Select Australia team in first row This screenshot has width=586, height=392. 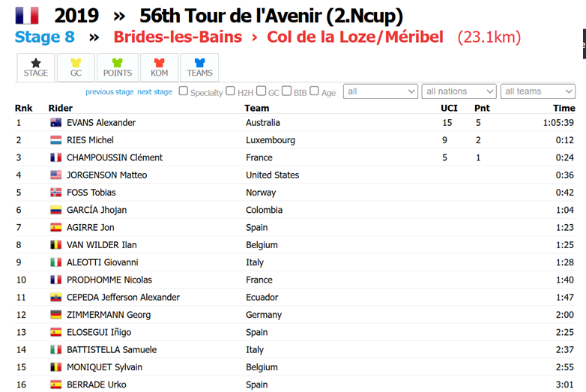coord(263,123)
